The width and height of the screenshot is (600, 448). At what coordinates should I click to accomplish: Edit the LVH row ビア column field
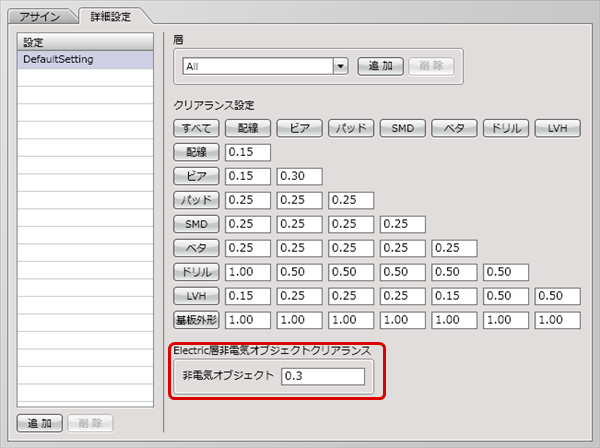tap(300, 296)
